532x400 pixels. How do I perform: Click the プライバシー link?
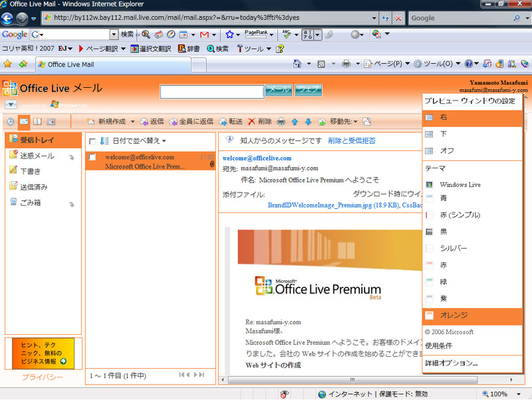(43, 377)
